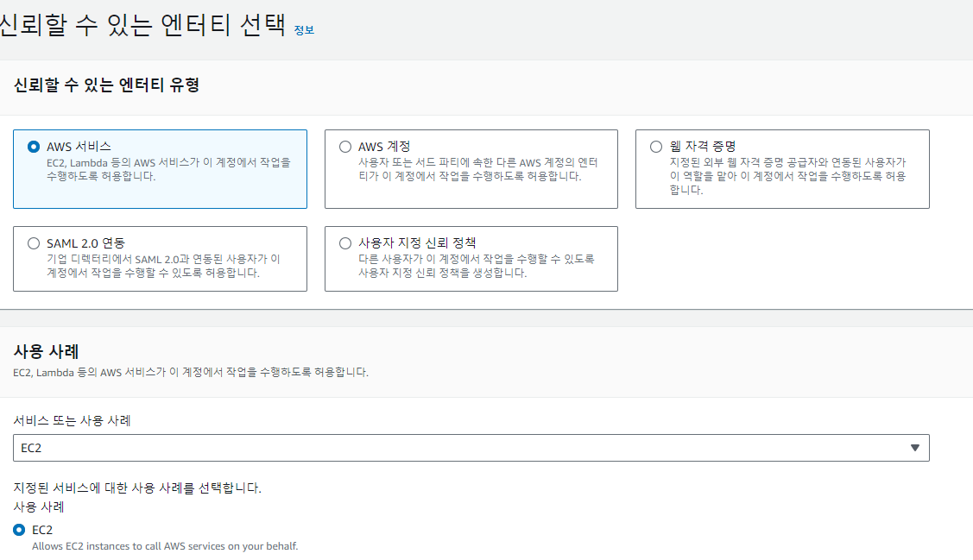Click the AWS 계정 card description text
Image resolution: width=973 pixels, height=560 pixels.
477,169
